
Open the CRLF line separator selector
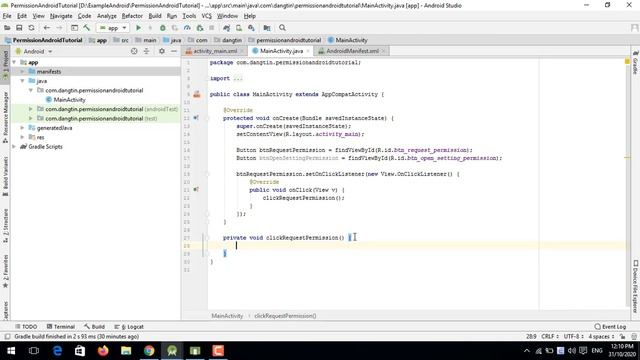[x=550, y=337]
